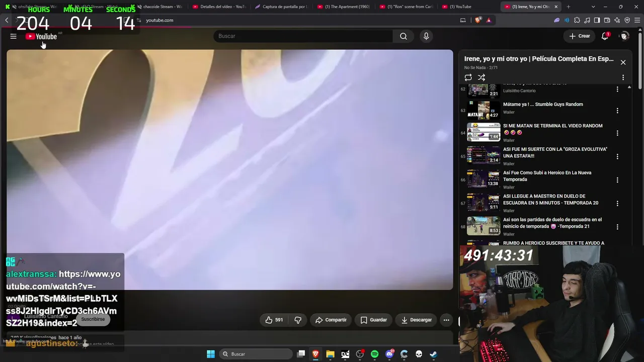
Task: Click the taskbar Buscar search box
Action: 255,354
